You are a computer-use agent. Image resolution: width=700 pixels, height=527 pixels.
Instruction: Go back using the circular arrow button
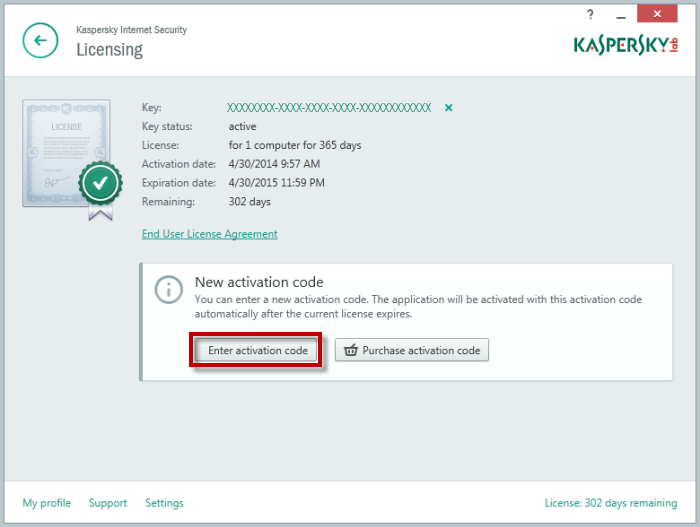40,41
